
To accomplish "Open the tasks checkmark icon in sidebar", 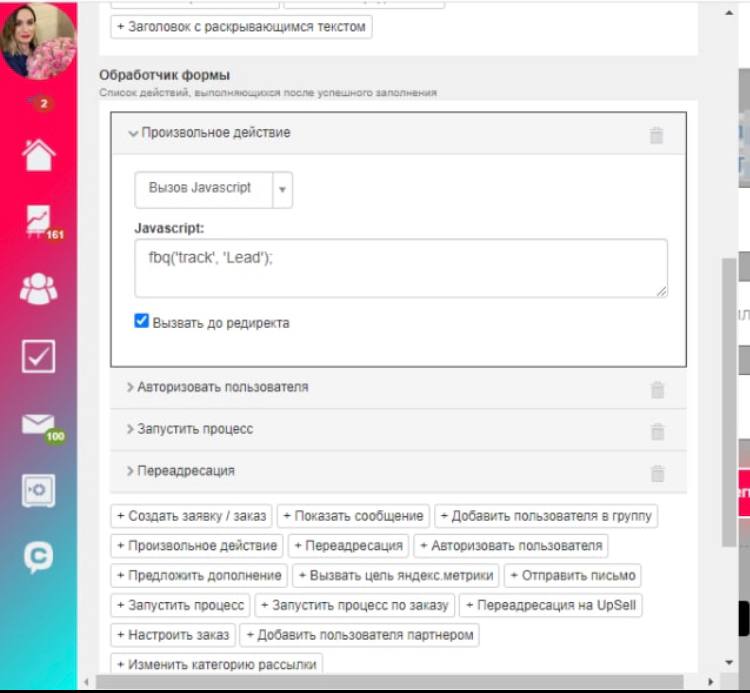I will tap(38, 356).
